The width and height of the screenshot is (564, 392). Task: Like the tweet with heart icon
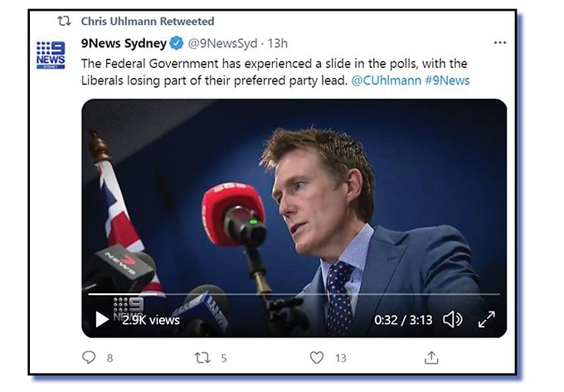pyautogui.click(x=316, y=358)
